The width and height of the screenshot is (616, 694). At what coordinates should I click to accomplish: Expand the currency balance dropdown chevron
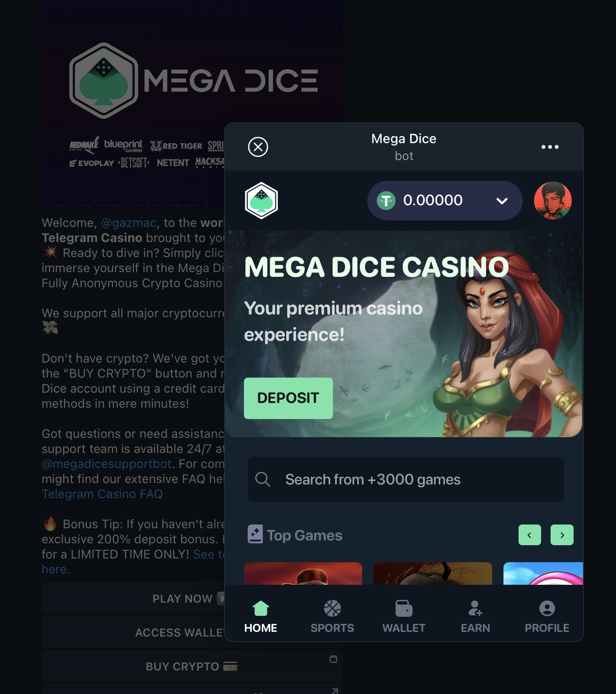(x=502, y=201)
